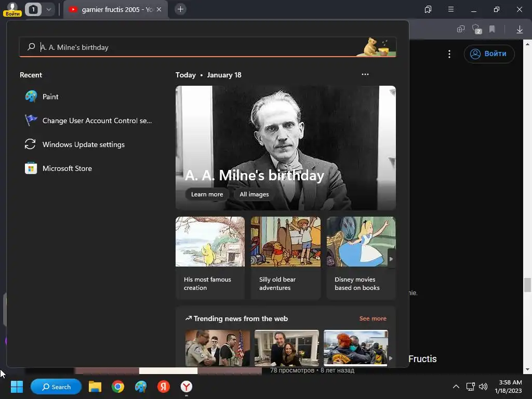The image size is (532, 399).
Task: Expand the tab group dropdown arrow
Action: (49, 9)
